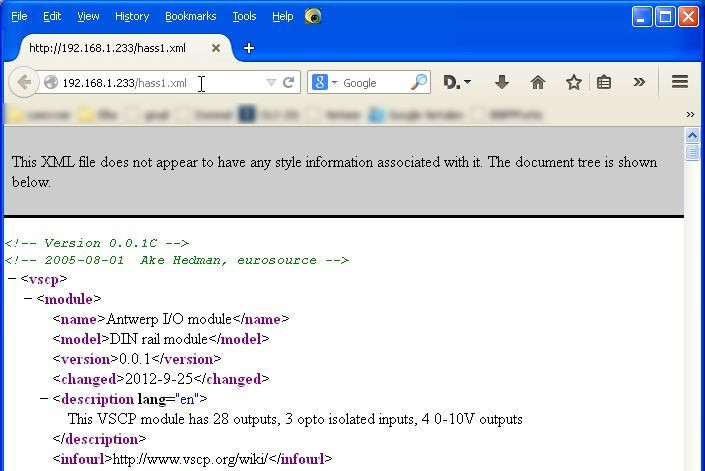Select the hass1.xml tab
This screenshot has width=705, height=471.
tap(108, 48)
